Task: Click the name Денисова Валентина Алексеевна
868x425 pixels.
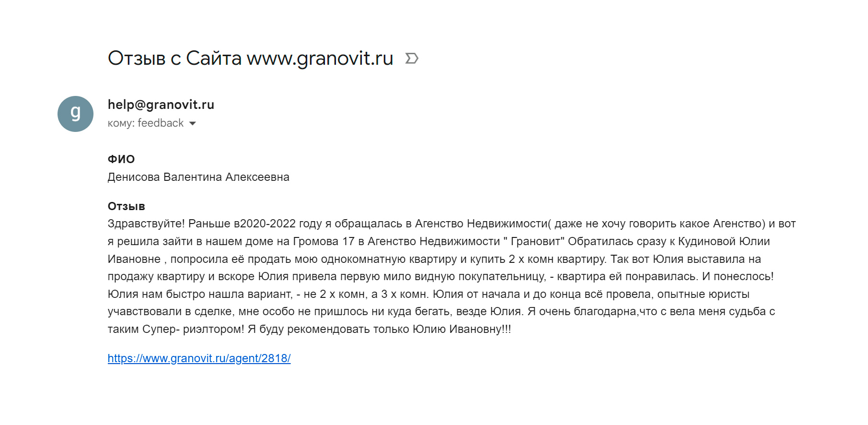Action: click(x=198, y=177)
